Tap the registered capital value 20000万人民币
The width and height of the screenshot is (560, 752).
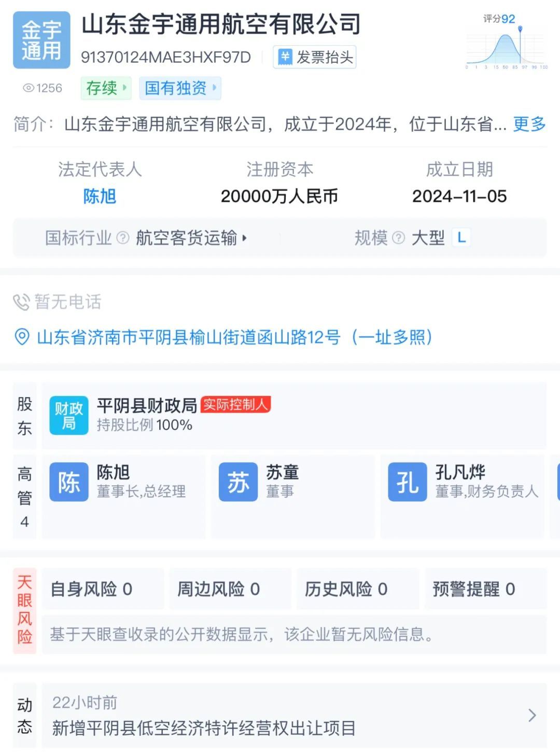coord(279,196)
